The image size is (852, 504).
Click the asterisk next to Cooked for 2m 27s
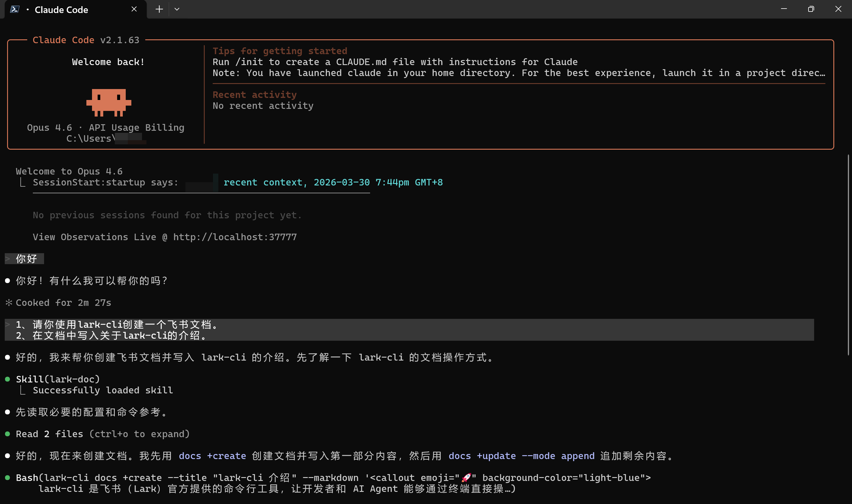[9, 302]
